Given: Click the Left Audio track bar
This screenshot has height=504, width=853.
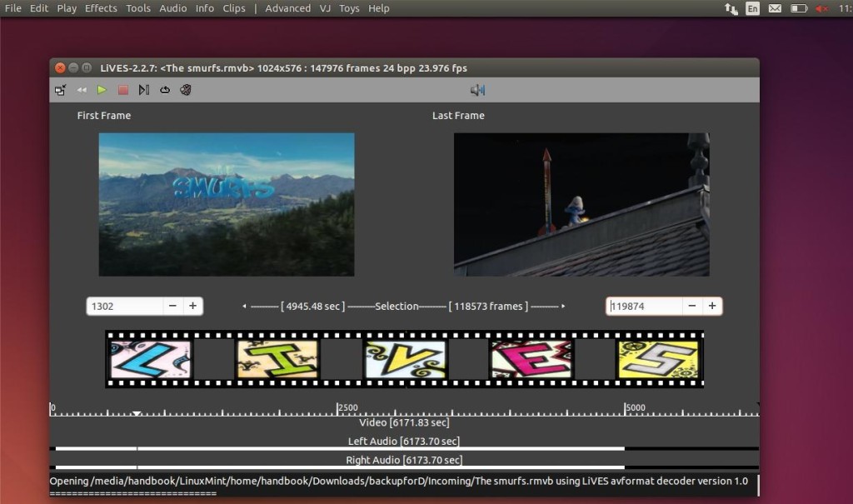Looking at the screenshot, I should [x=404, y=448].
